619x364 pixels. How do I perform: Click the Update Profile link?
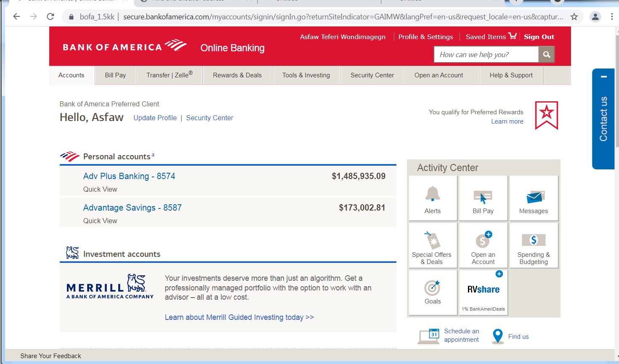pos(155,118)
